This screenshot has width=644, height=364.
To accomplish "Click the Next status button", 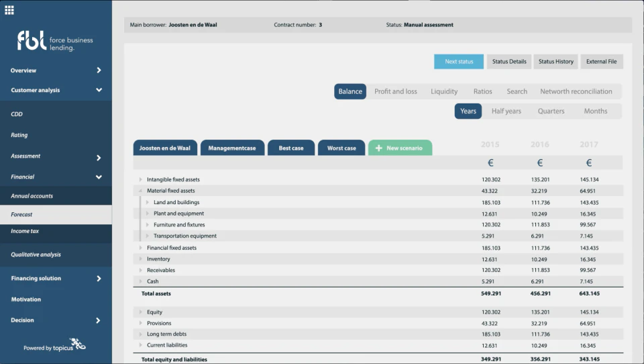I will (459, 62).
